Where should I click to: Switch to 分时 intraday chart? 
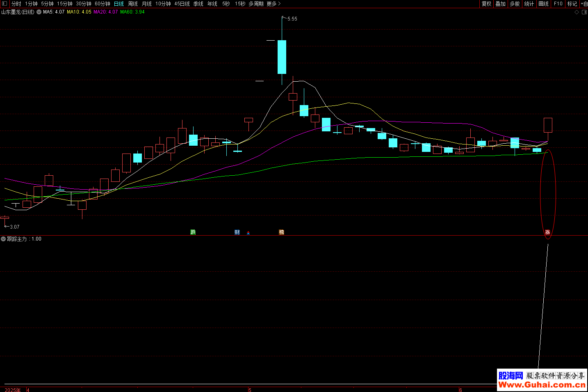pyautogui.click(x=16, y=4)
